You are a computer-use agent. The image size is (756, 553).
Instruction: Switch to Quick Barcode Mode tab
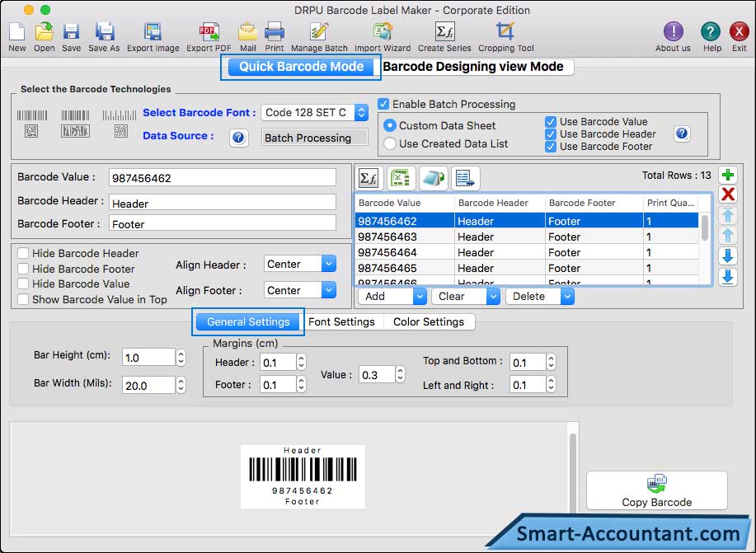pos(302,67)
